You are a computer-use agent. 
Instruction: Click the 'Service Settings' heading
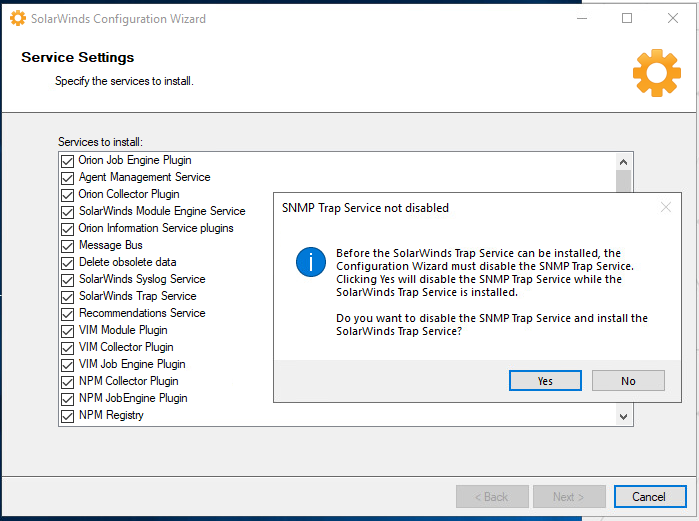point(78,57)
